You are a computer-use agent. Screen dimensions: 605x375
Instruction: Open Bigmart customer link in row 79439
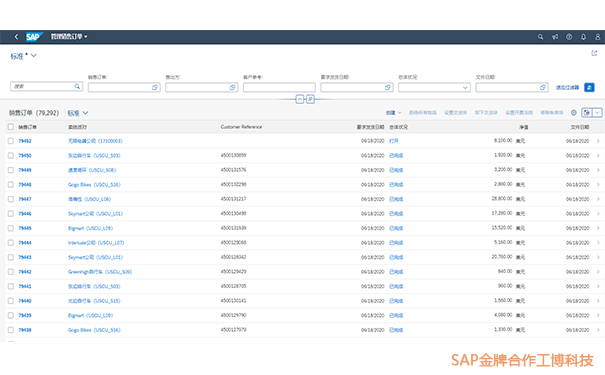pyautogui.click(x=90, y=316)
